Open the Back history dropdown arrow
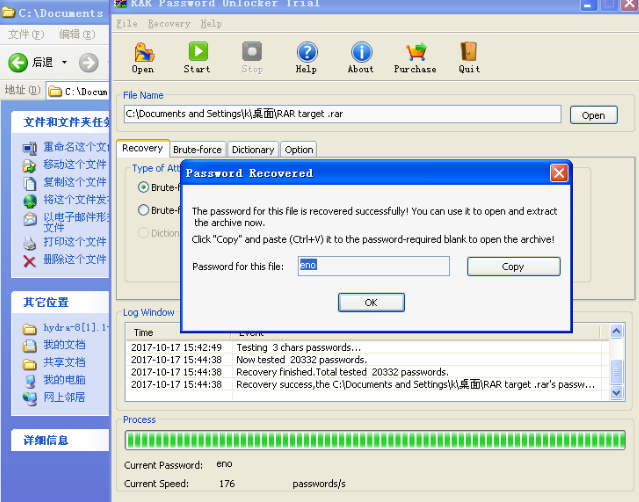The image size is (639, 502). click(64, 62)
